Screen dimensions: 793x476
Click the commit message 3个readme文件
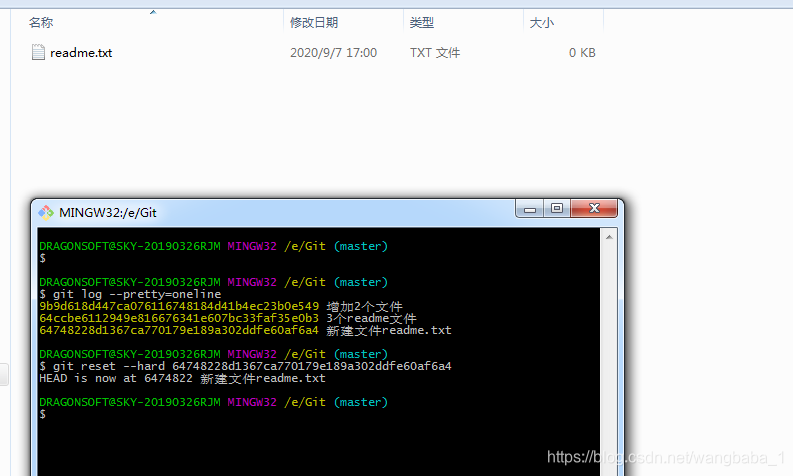(x=371, y=319)
